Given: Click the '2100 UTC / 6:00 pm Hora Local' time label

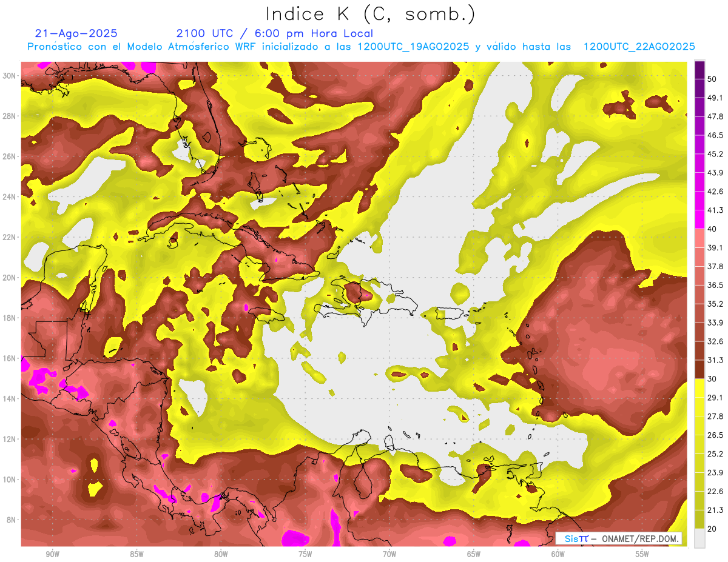Looking at the screenshot, I should [x=274, y=33].
